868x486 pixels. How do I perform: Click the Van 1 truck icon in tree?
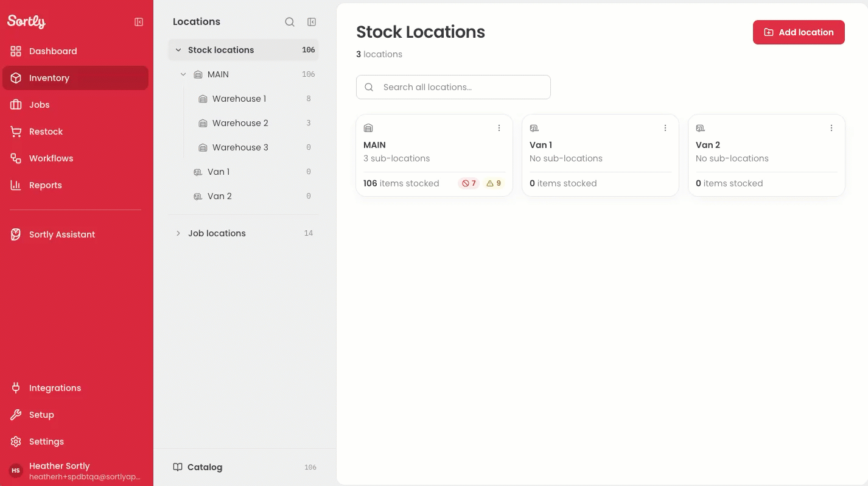198,172
